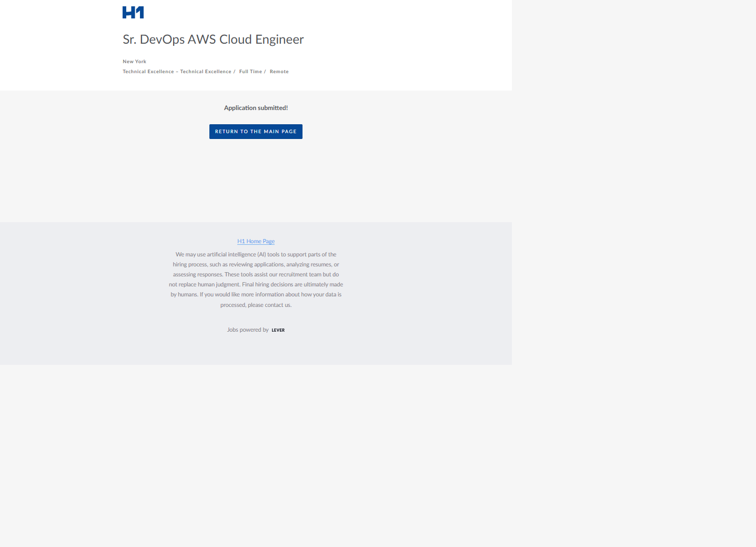Click the H1 company logo
756x547 pixels.
click(133, 13)
